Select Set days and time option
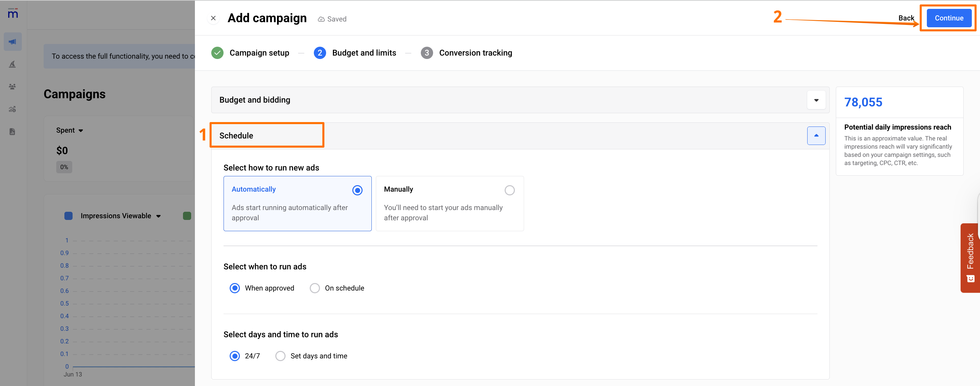The image size is (980, 386). pos(280,356)
